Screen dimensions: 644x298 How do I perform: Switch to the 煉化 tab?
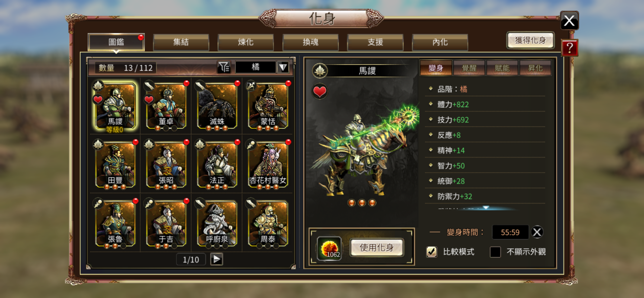point(245,42)
